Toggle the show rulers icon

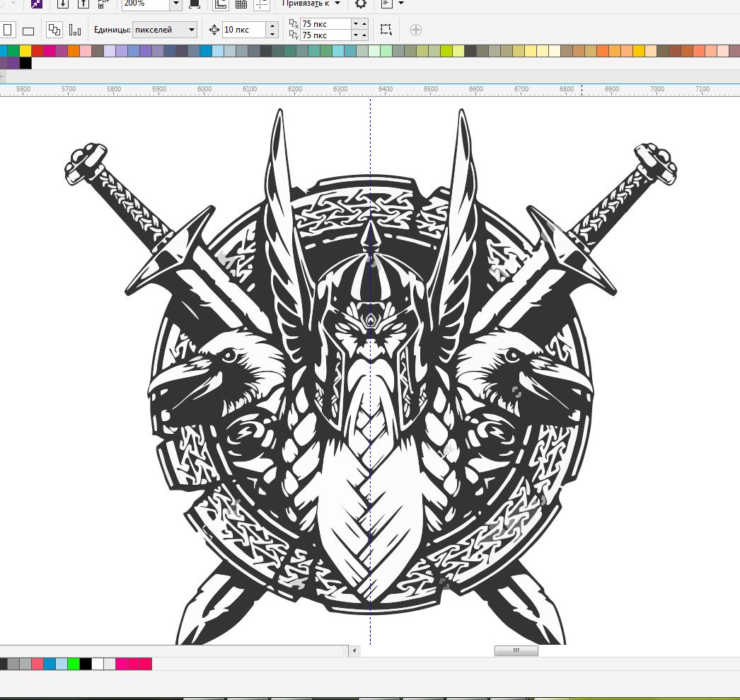coord(221,4)
